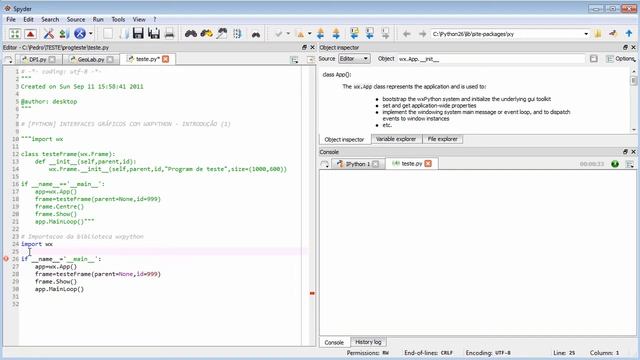Screen dimensions: 640x360
Task: Open the console options icon at far right
Action: click(629, 164)
